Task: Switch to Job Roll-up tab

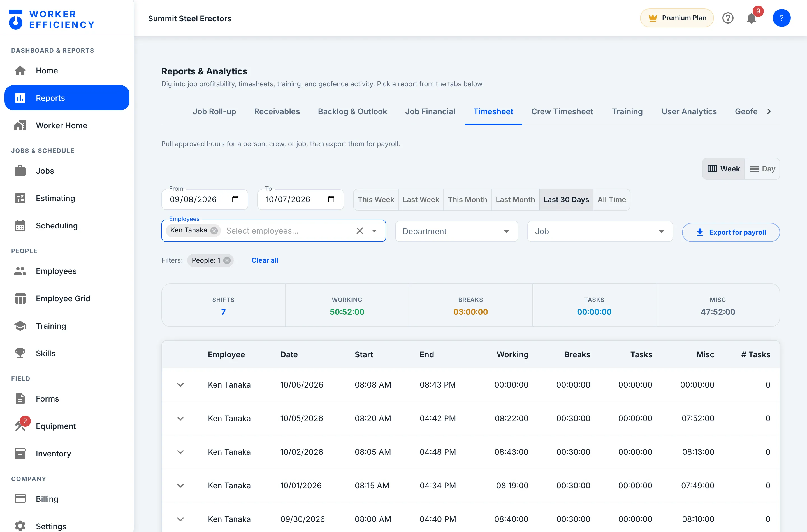Action: (214, 112)
